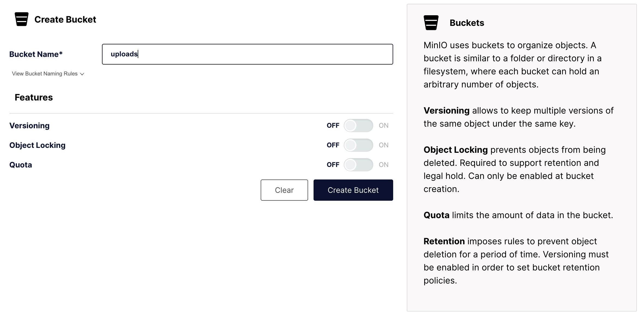Screen dimensions: 644x317
Task: Click the bucket icon beside Create Bucket heading
Action: (22, 19)
